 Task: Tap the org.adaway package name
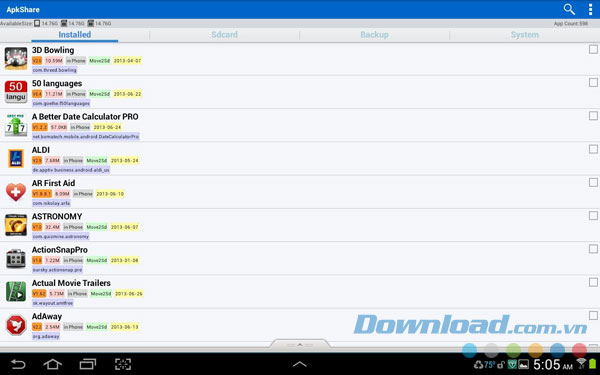46,336
